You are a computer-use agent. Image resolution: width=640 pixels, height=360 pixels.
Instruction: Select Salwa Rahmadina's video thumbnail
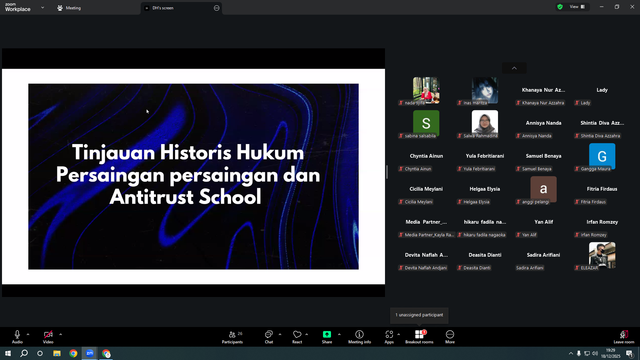485,122
